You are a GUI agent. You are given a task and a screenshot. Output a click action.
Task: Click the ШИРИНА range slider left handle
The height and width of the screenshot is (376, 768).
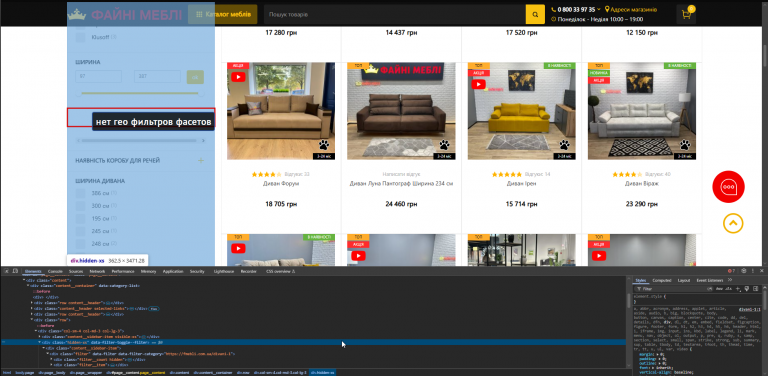pyautogui.click(x=79, y=93)
